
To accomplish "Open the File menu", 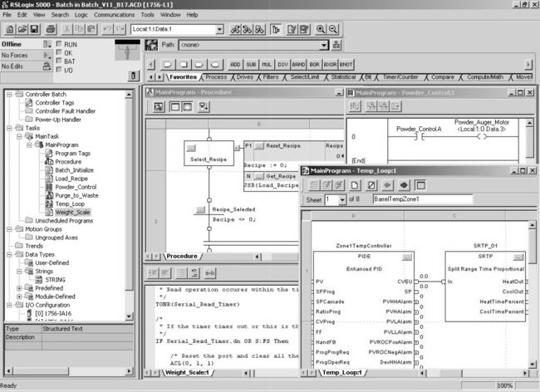I will click(7, 15).
